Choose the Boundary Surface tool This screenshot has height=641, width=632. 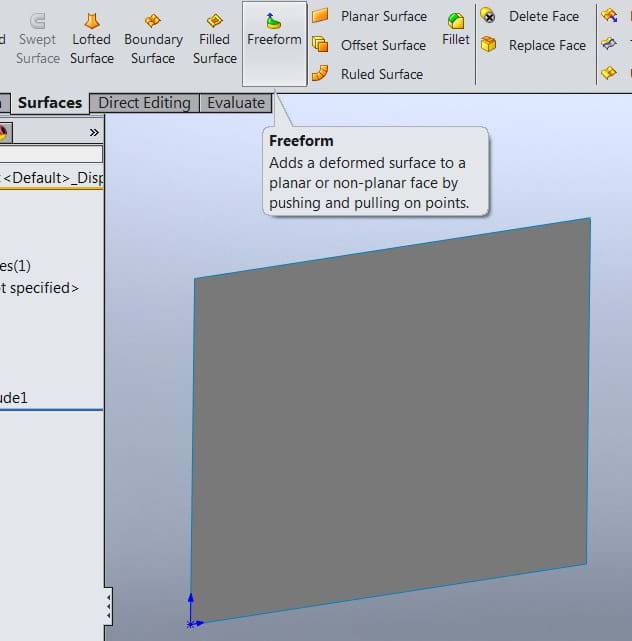153,38
